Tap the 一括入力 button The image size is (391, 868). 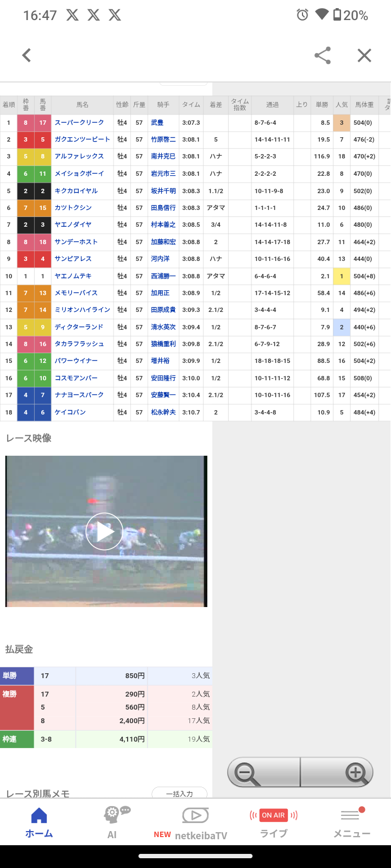179,793
